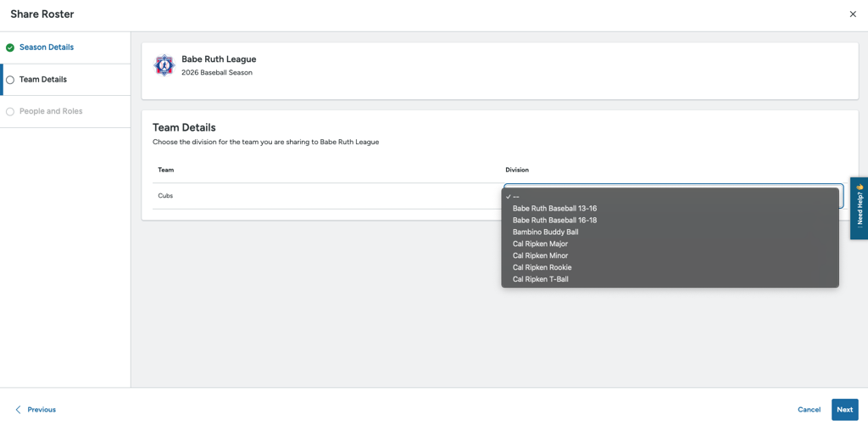This screenshot has height=431, width=868.
Task: Click the Babe Ruth League logo
Action: (x=164, y=65)
